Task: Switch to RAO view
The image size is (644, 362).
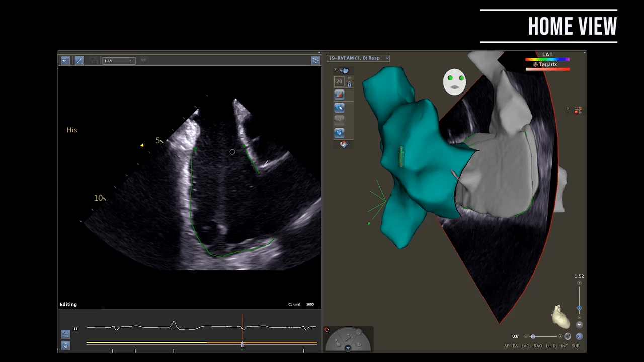Action: [538, 346]
